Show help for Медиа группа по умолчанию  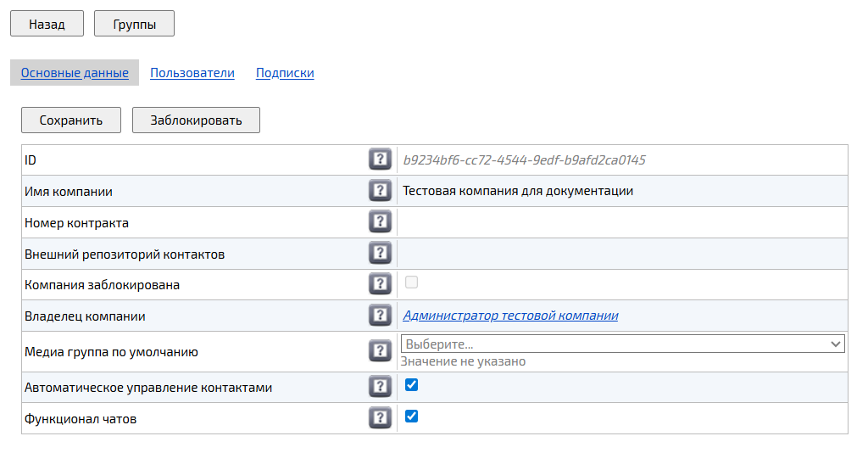[380, 351]
